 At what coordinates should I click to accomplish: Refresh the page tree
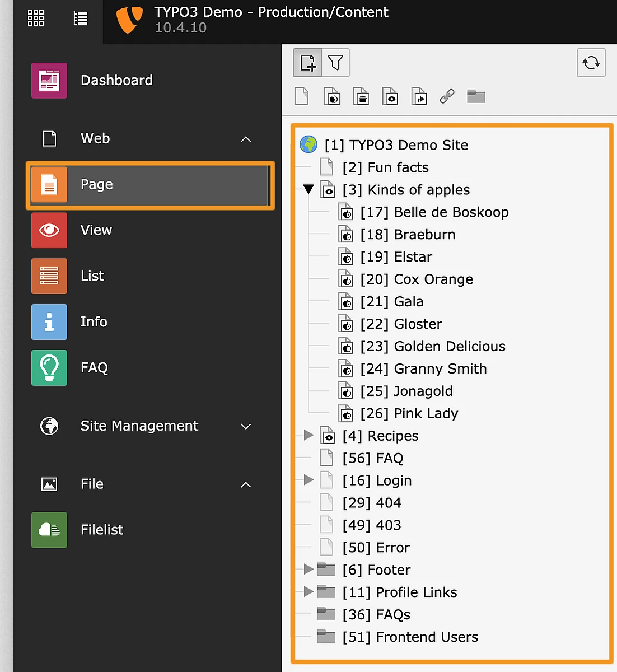point(591,63)
